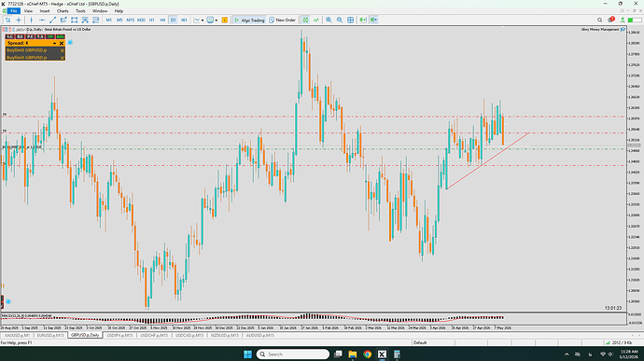Open File Explorer from the taskbar
The image size is (644, 361).
pyautogui.click(x=353, y=354)
